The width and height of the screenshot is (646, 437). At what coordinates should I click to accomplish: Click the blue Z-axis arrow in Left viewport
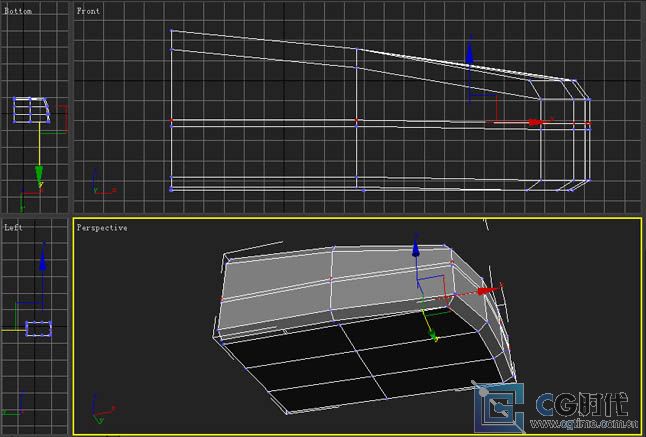pos(42,262)
